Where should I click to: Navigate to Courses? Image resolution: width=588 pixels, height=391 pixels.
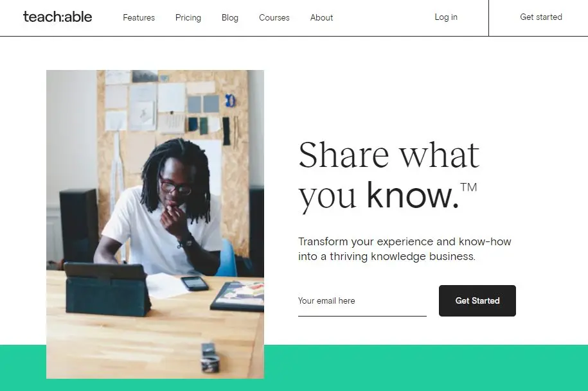274,17
